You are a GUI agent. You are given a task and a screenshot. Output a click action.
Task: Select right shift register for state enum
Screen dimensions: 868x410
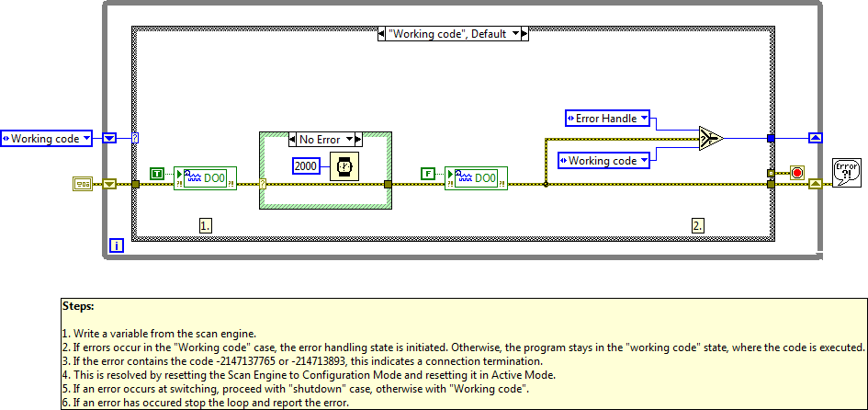pos(816,138)
